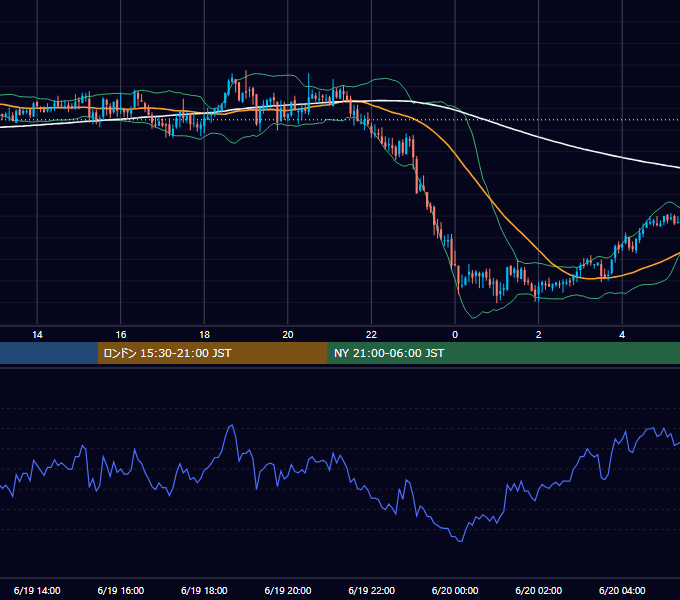This screenshot has height=600, width=680.
Task: Click the blue session band before London
Action: [x=49, y=353]
